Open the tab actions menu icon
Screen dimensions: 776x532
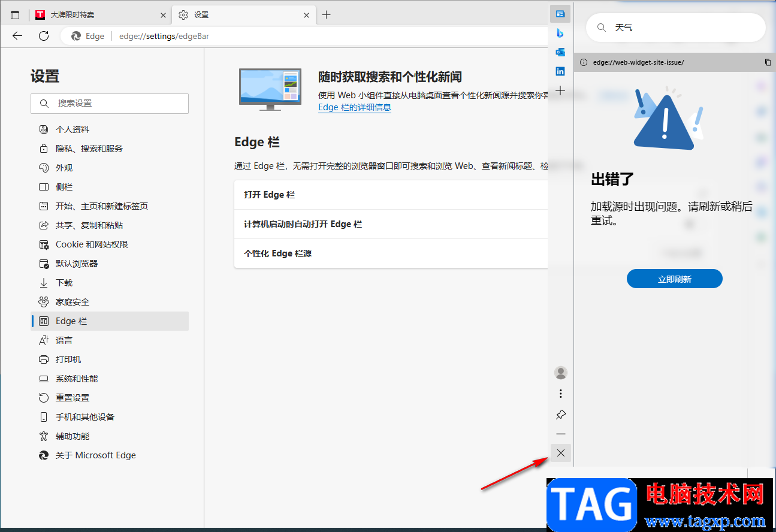[x=15, y=15]
